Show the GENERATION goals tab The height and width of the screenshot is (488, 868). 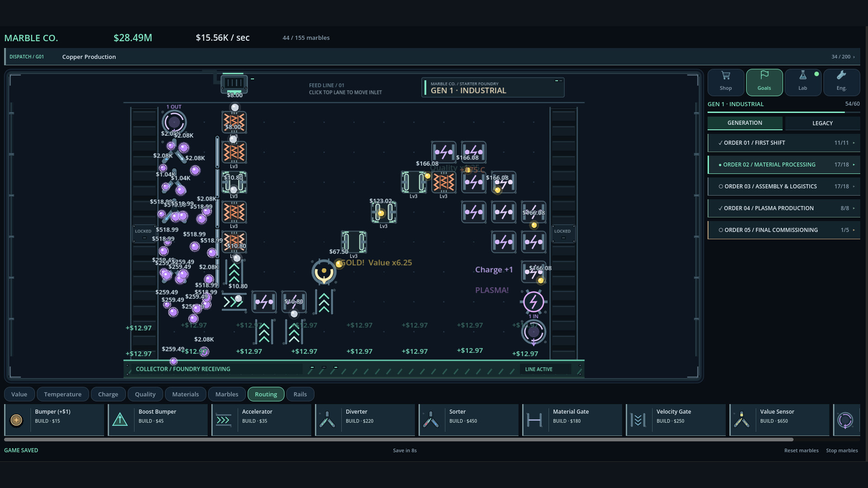point(745,123)
